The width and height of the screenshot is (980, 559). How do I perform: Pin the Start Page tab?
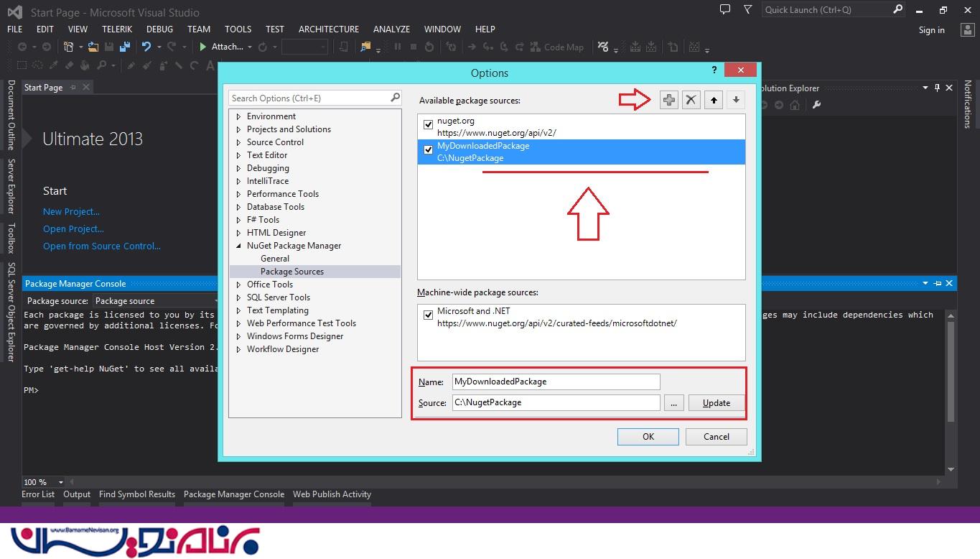[73, 87]
